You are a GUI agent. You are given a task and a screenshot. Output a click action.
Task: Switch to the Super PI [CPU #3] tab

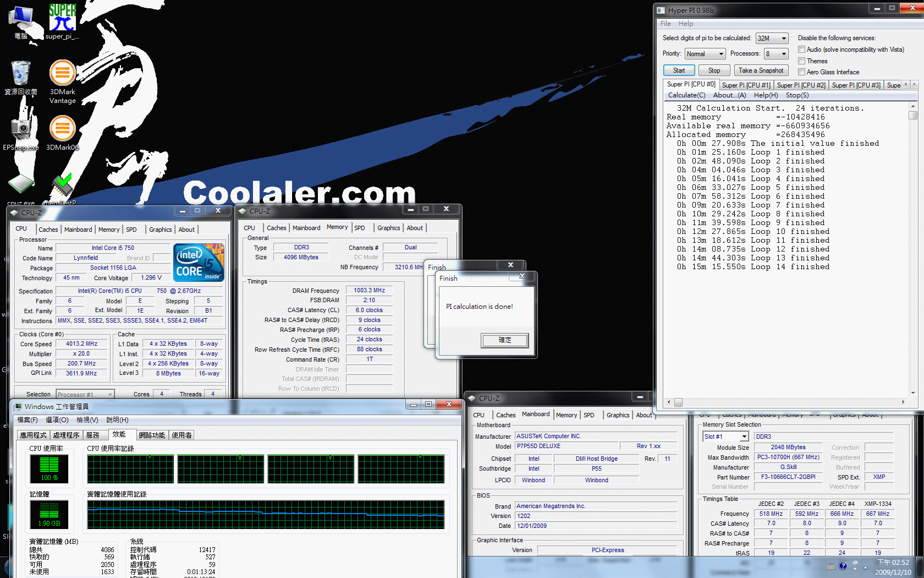click(x=856, y=85)
